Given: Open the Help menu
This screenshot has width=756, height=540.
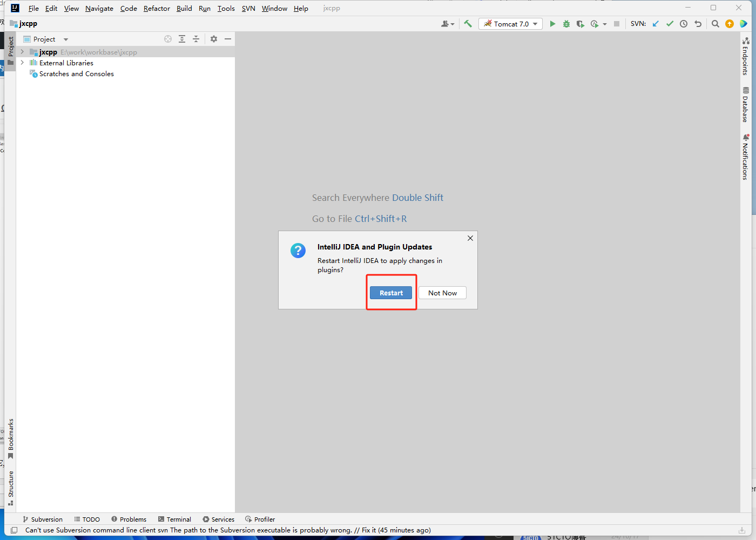Looking at the screenshot, I should point(301,8).
